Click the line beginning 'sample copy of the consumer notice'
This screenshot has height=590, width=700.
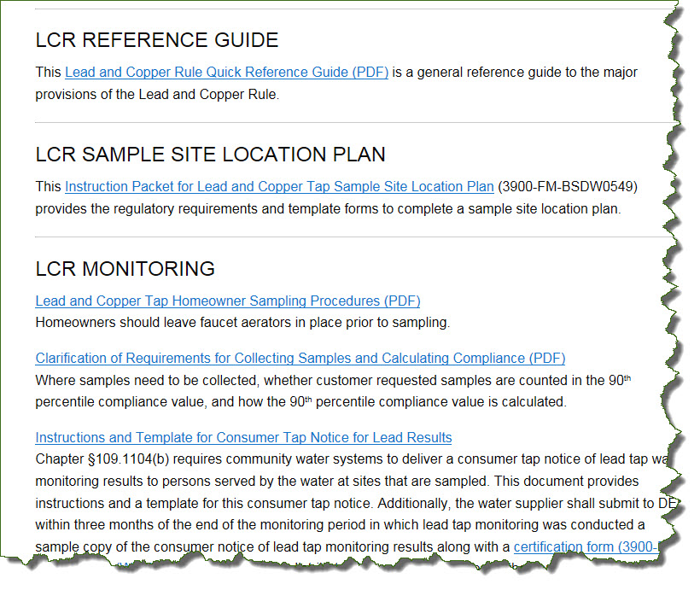(x=271, y=546)
